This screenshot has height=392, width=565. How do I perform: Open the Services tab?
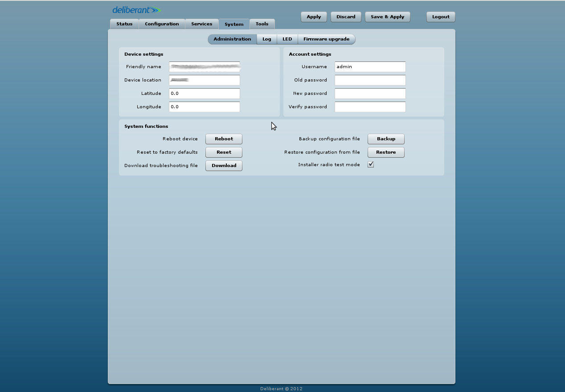201,24
